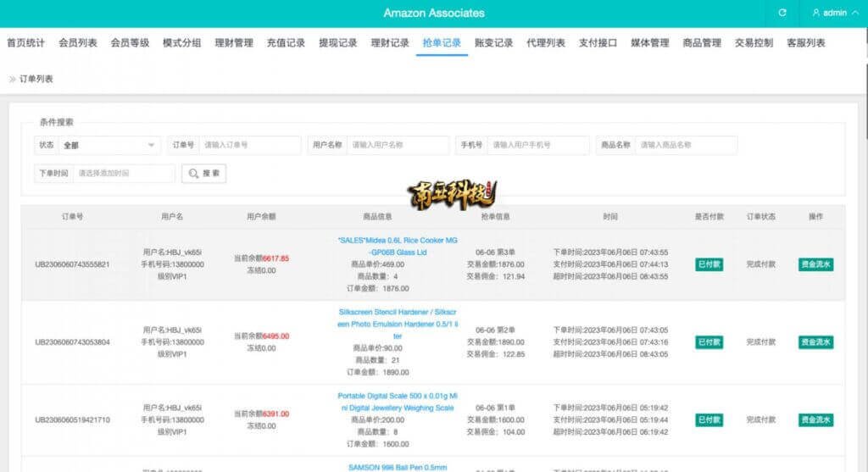Viewport: 868px width, 472px height.
Task: Open the 状态 status dropdown
Action: tap(108, 145)
